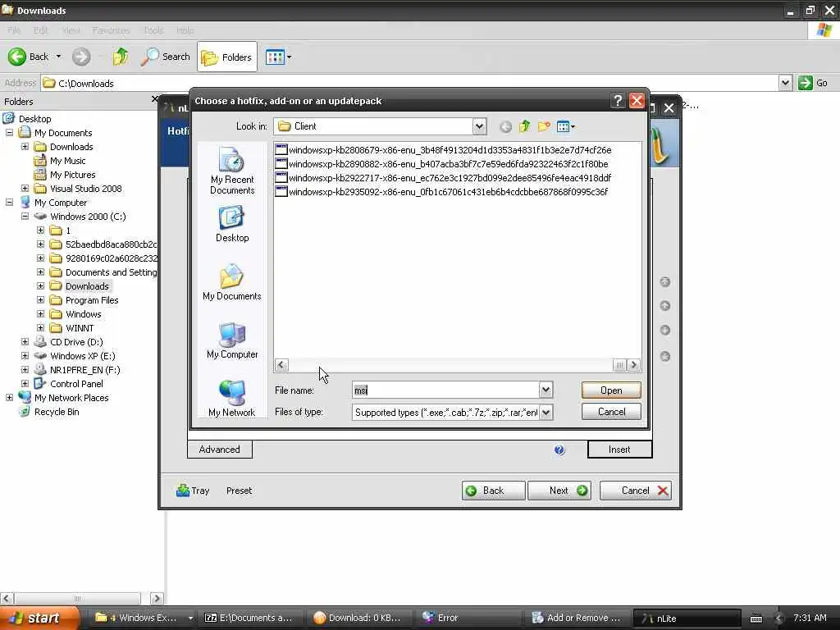Select windowsxp-kb2808679 file in list
Screen dimensions: 840x630
coord(443,150)
